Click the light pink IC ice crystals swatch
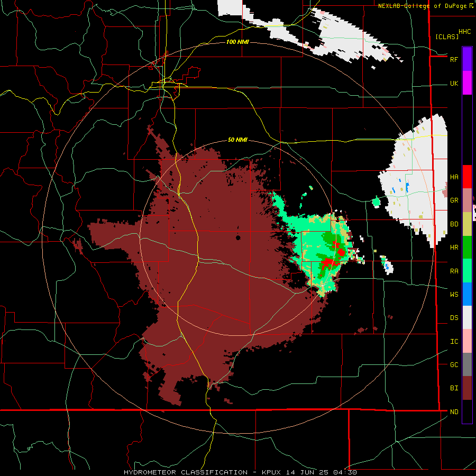This screenshot has height=476, width=476. 467,341
